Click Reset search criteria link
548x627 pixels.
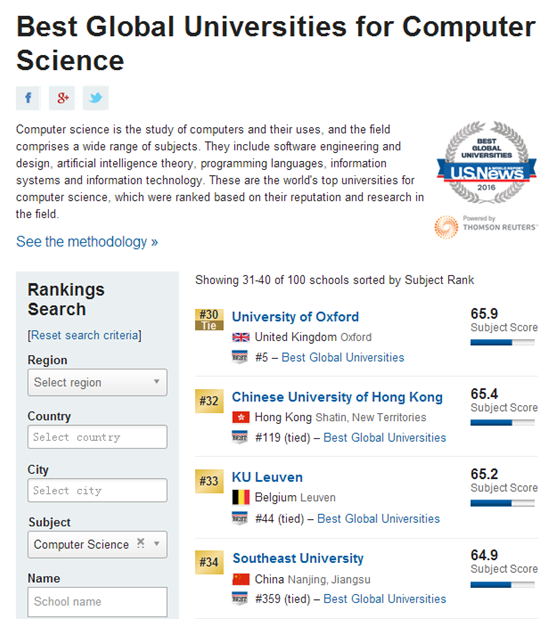point(84,335)
